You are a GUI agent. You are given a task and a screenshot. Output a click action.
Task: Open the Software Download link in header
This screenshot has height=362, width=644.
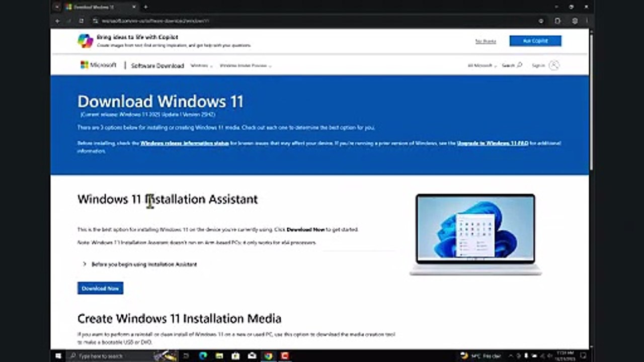157,66
